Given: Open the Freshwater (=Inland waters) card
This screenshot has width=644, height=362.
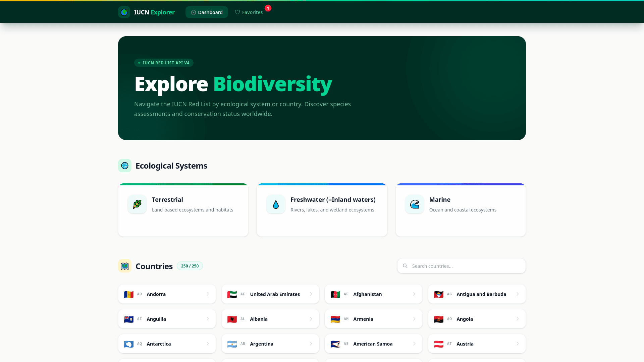Looking at the screenshot, I should 322,210.
